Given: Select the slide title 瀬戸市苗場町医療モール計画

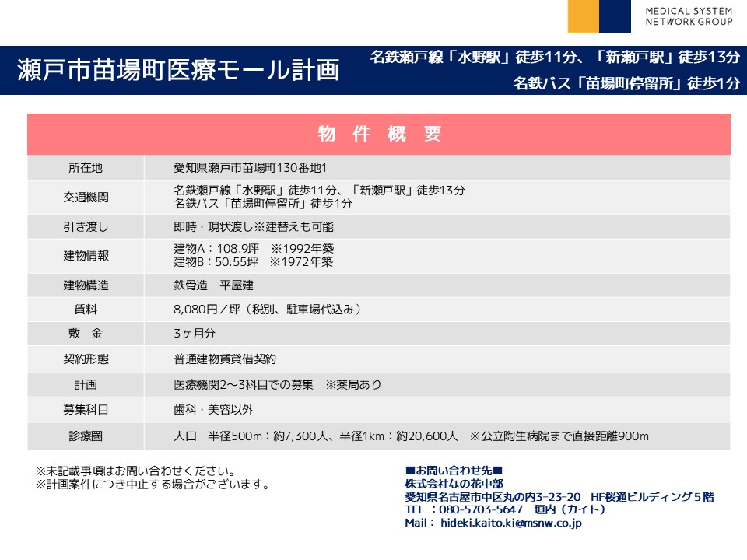Looking at the screenshot, I should tap(179, 70).
